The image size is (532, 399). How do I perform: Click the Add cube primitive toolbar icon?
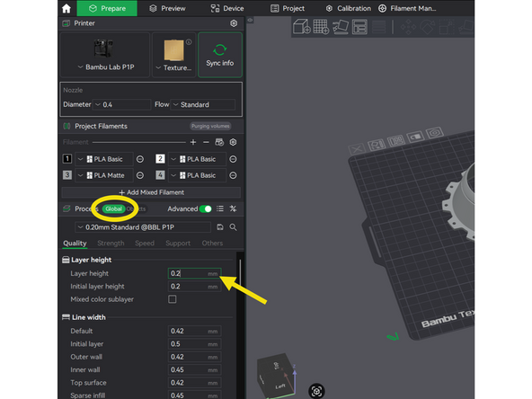[302, 26]
